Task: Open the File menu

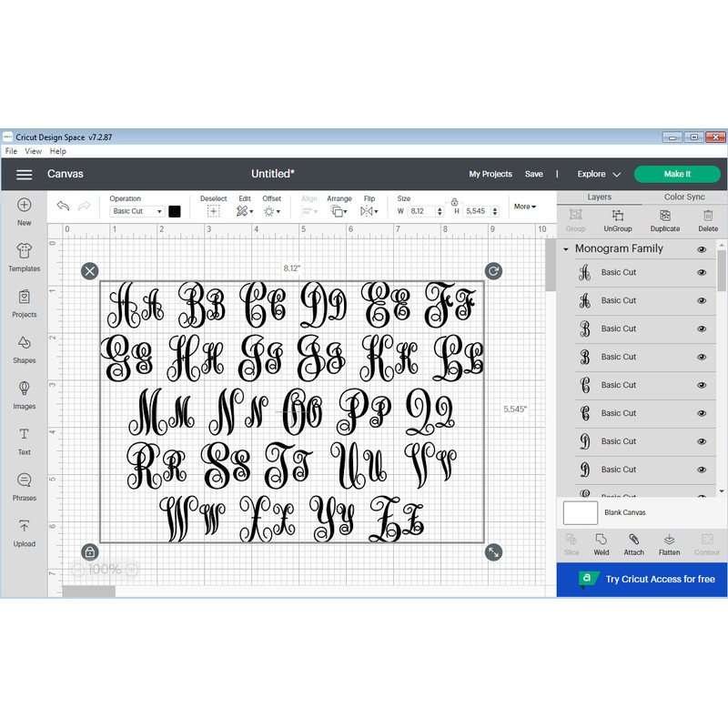Action: (x=10, y=150)
